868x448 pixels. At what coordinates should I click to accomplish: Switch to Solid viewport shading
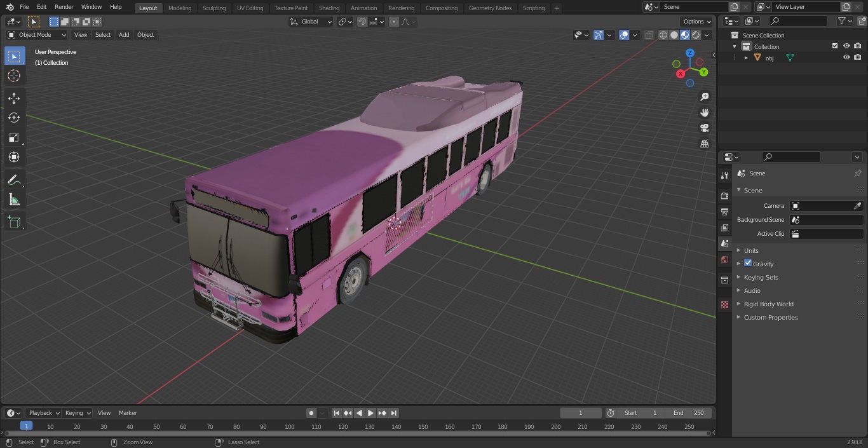click(x=674, y=35)
